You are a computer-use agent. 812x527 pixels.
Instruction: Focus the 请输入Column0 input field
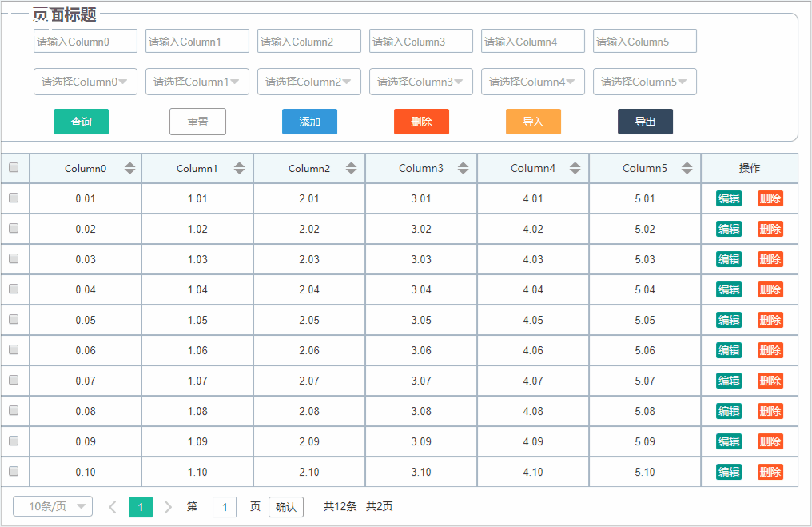pyautogui.click(x=86, y=41)
